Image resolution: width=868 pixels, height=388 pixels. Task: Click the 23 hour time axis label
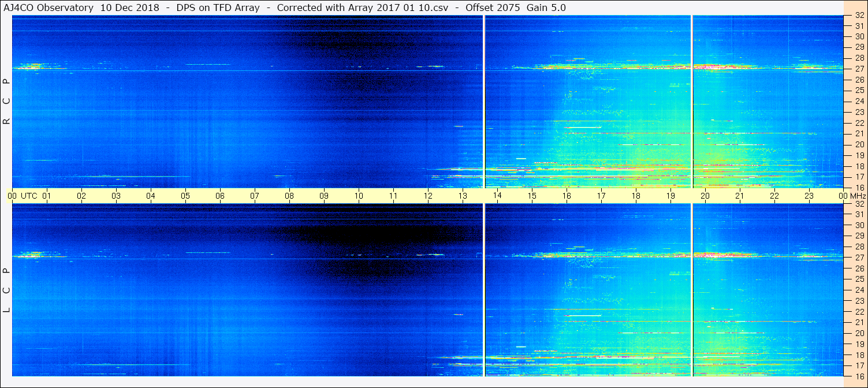[x=809, y=196]
